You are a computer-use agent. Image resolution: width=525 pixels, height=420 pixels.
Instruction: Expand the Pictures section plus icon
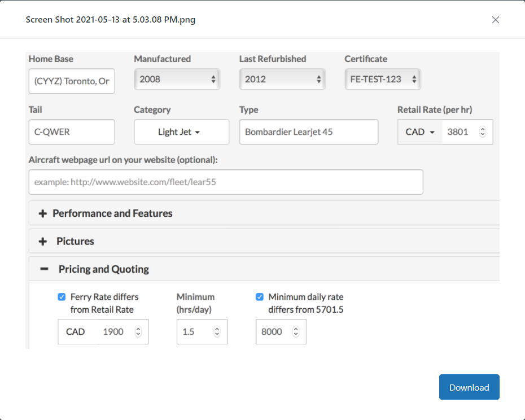43,242
